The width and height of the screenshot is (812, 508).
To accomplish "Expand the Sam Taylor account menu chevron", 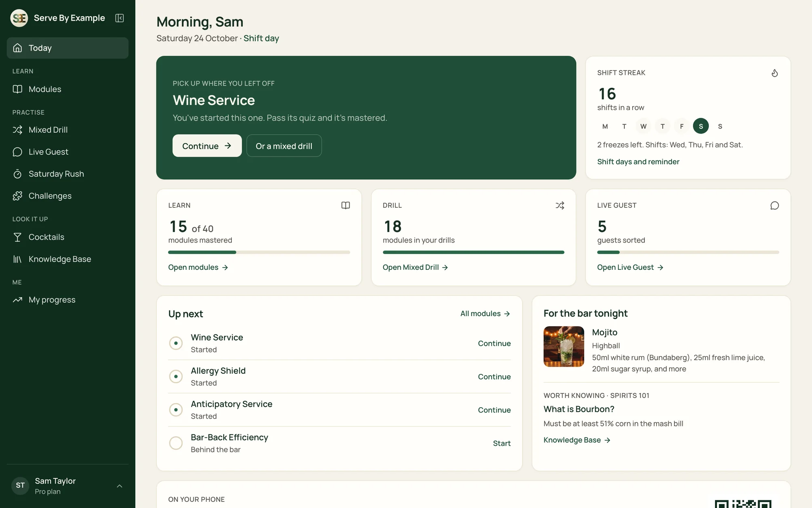I will point(119,486).
